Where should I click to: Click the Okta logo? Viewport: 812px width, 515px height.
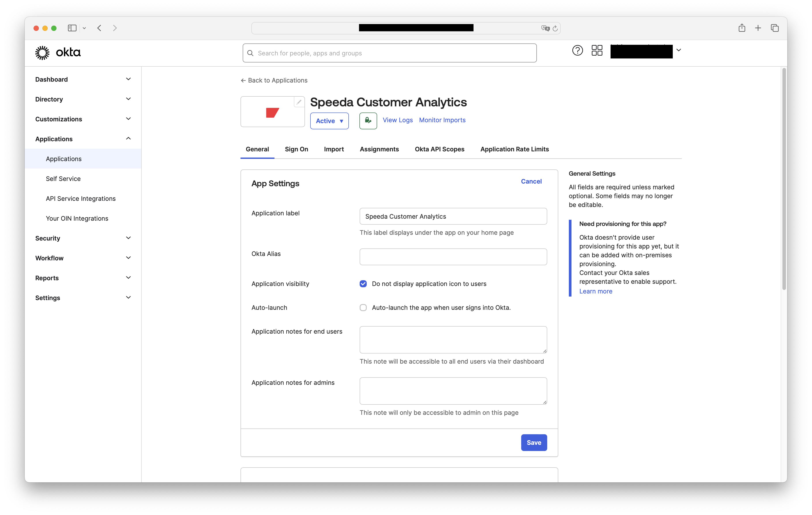[x=58, y=53]
